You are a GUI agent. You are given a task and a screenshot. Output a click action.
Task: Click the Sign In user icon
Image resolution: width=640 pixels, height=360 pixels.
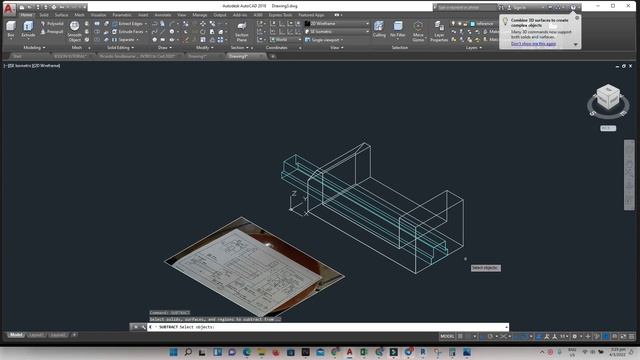[x=509, y=7]
